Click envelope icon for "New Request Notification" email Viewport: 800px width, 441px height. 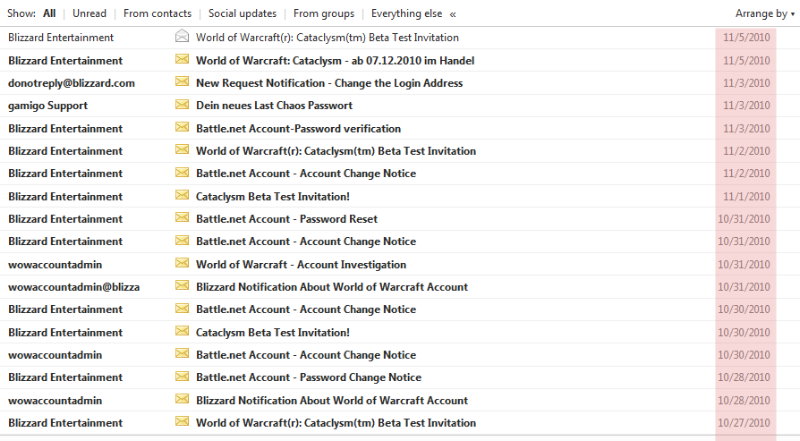pyautogui.click(x=182, y=82)
